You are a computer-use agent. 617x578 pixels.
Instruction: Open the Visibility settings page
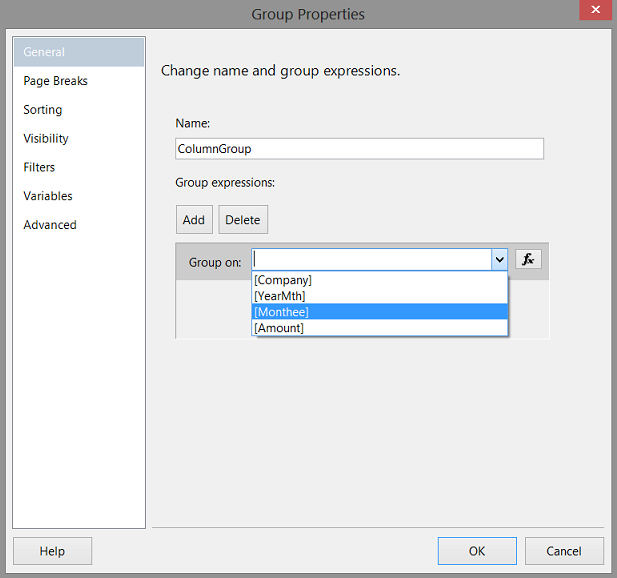pyautogui.click(x=46, y=139)
